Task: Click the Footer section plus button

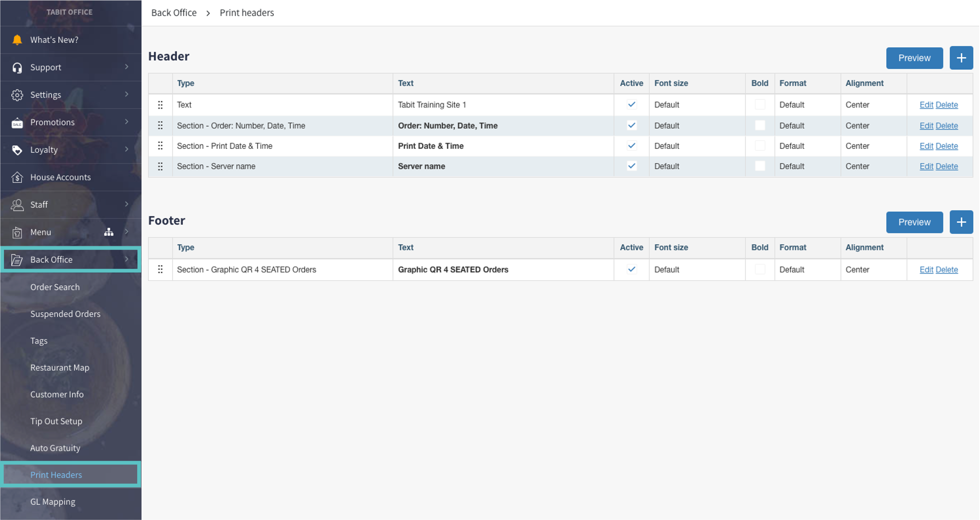Action: click(x=961, y=222)
